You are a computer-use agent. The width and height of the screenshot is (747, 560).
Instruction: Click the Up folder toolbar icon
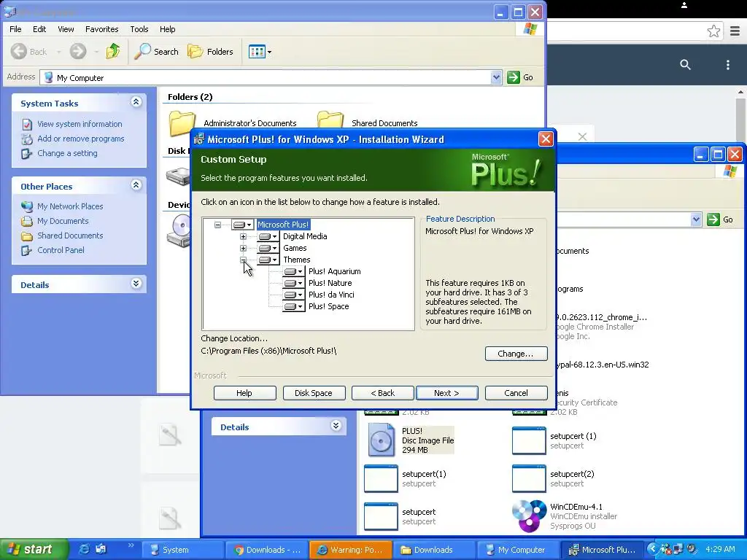[x=113, y=51]
